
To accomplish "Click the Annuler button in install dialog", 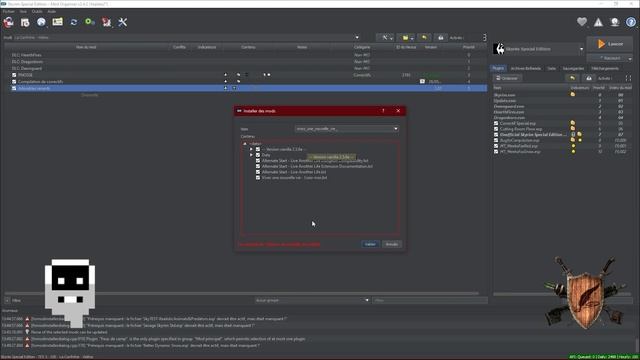I will click(x=392, y=244).
